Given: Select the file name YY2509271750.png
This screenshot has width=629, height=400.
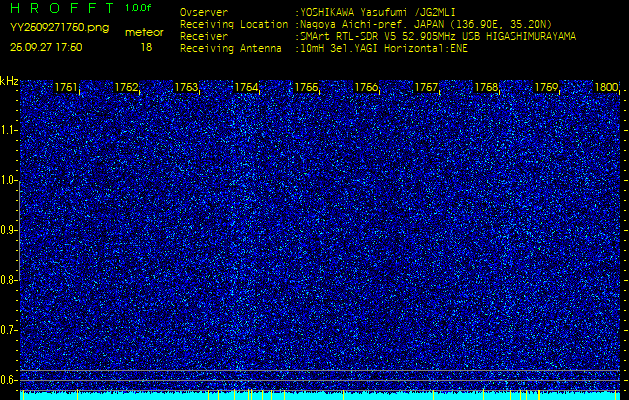Looking at the screenshot, I should pos(59,28).
